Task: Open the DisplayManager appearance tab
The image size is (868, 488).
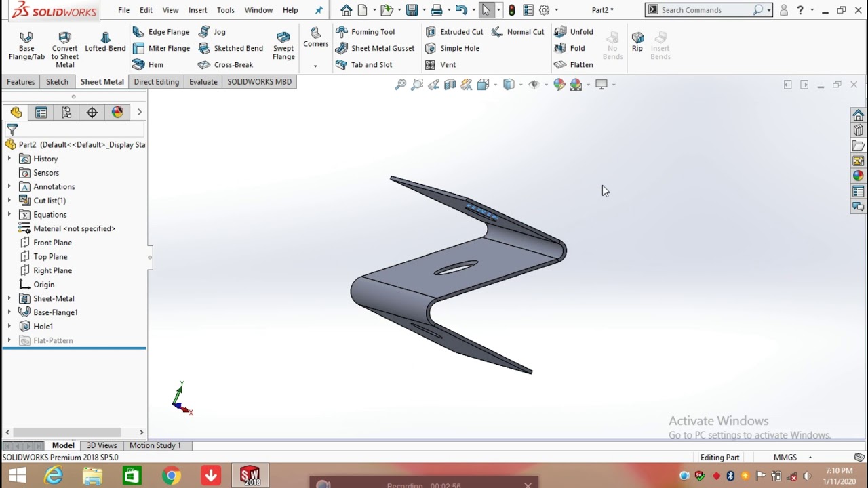Action: pos(117,113)
